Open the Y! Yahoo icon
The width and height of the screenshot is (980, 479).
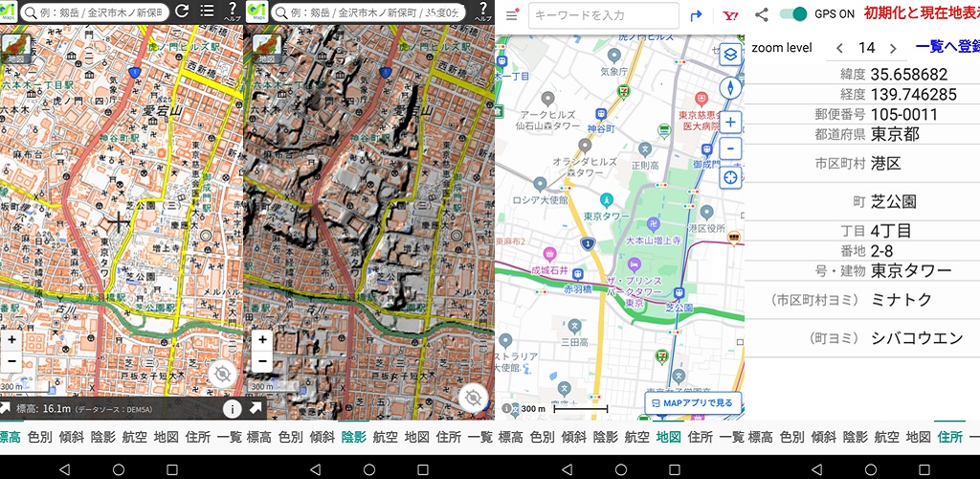click(x=730, y=15)
